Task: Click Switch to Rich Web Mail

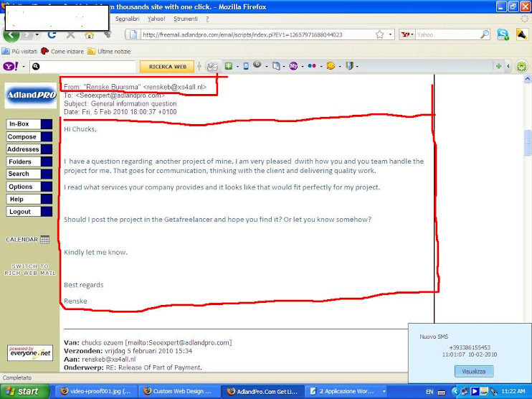Action: (30, 270)
